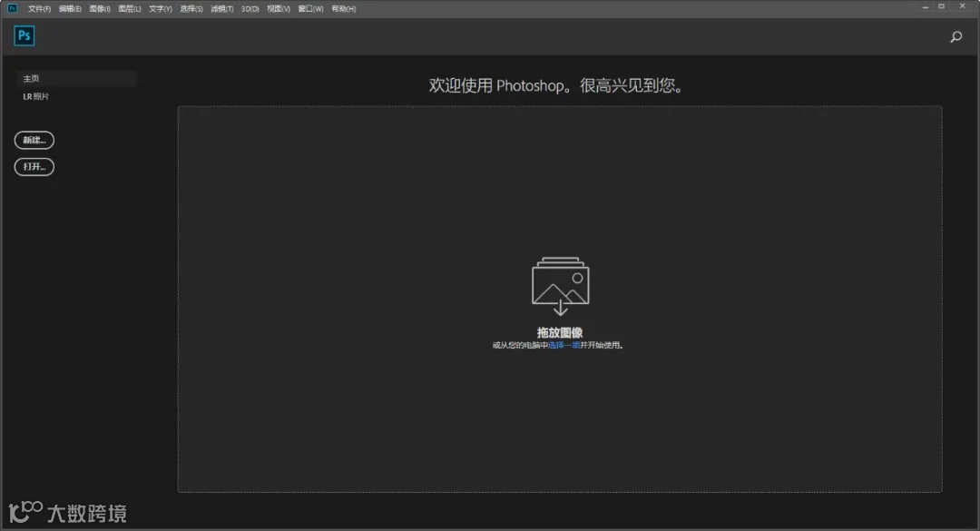980x531 pixels.
Task: Maximize the Photoshop window
Action: tap(941, 7)
